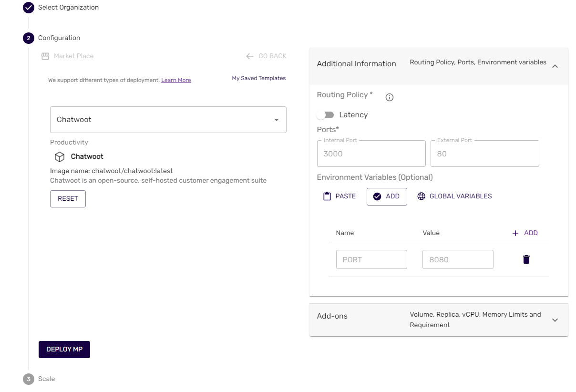View My Saved Templates
This screenshot has width=576, height=392.
(x=258, y=78)
